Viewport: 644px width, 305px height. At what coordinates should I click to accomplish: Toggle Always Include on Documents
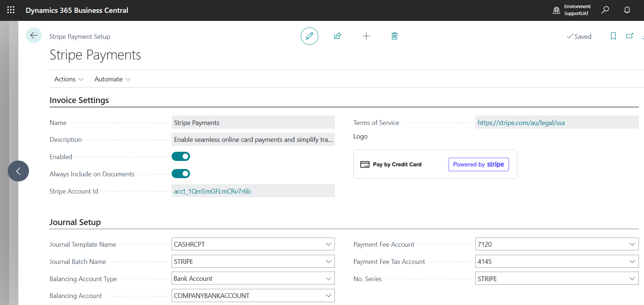tap(181, 173)
